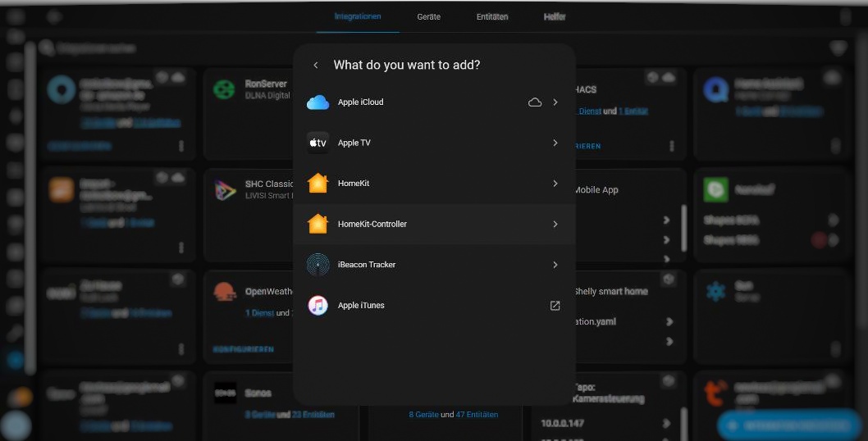
Task: Expand the iBeacon Tracker entry chevron
Action: coord(555,265)
